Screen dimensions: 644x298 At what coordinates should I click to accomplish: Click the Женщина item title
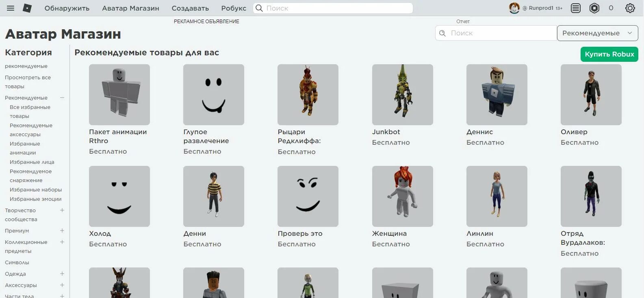[389, 233]
